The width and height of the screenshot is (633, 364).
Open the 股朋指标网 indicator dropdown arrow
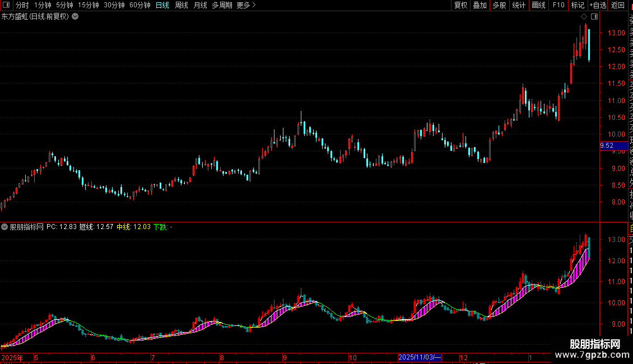(x=4, y=227)
